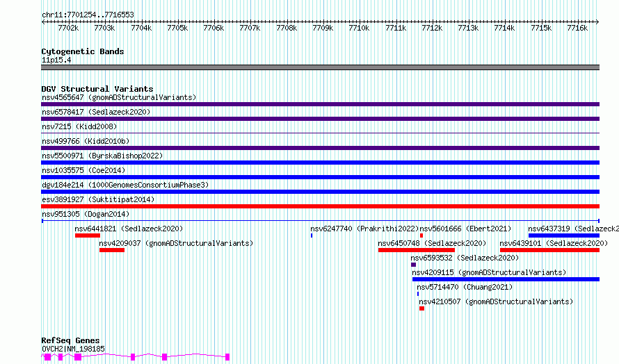Click the small nsv6247740 Prakrithi2022 marker
Image resolution: width=619 pixels, height=364 pixels.
[312, 235]
